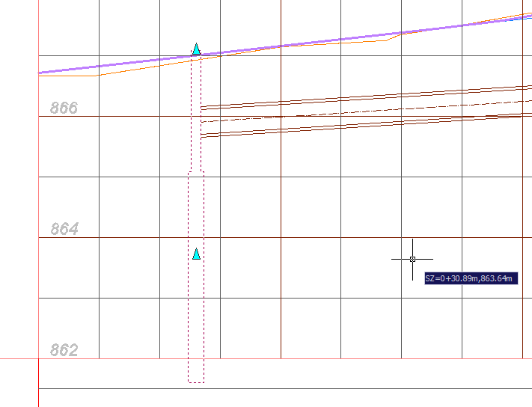532x407 pixels.
Task: Click the upper cyan triangle marker on profile
Action: click(x=196, y=49)
